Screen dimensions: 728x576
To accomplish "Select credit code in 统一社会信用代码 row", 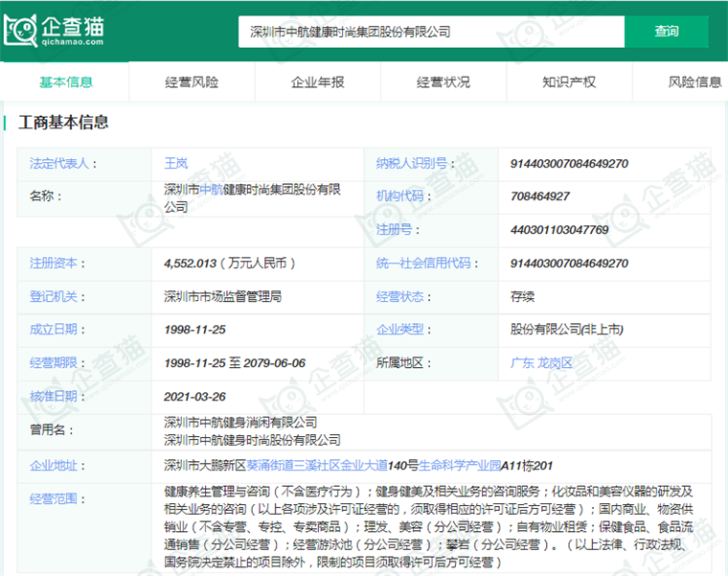I will [569, 264].
